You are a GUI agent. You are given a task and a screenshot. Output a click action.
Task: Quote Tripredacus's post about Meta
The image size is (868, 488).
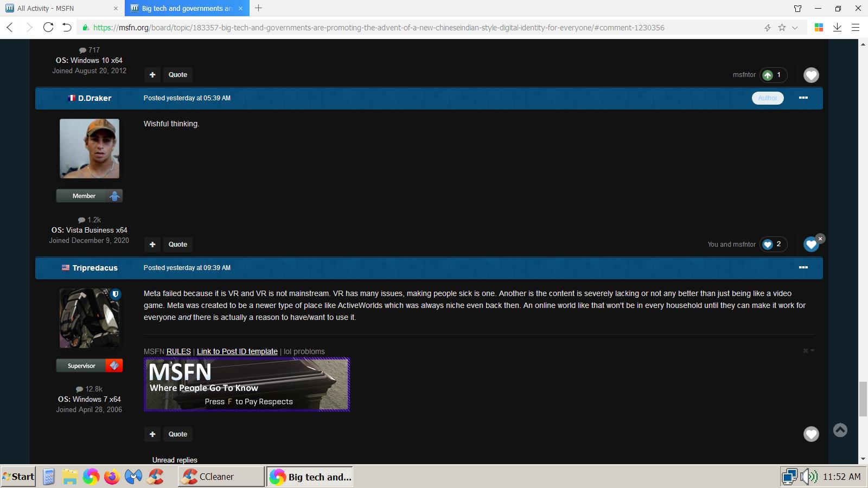pos(178,434)
